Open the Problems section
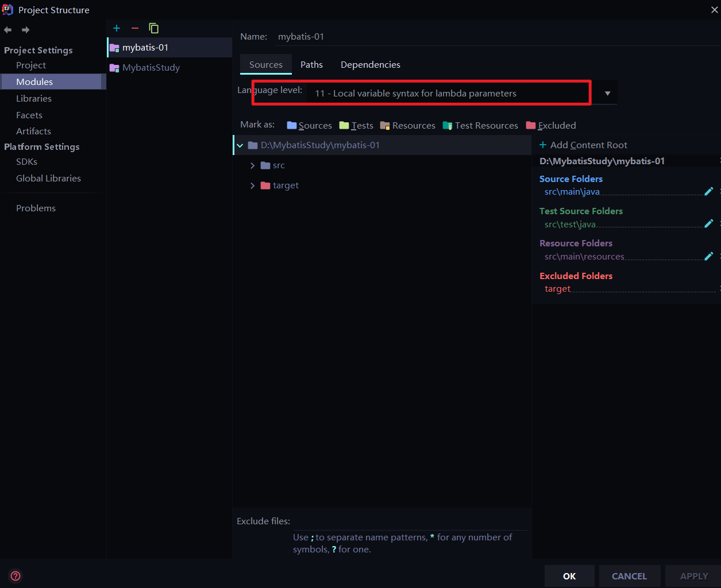The image size is (721, 588). tap(36, 208)
